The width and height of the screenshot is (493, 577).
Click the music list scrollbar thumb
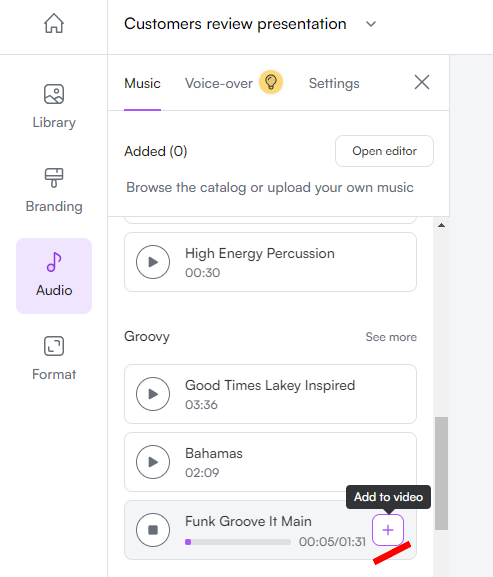click(441, 473)
